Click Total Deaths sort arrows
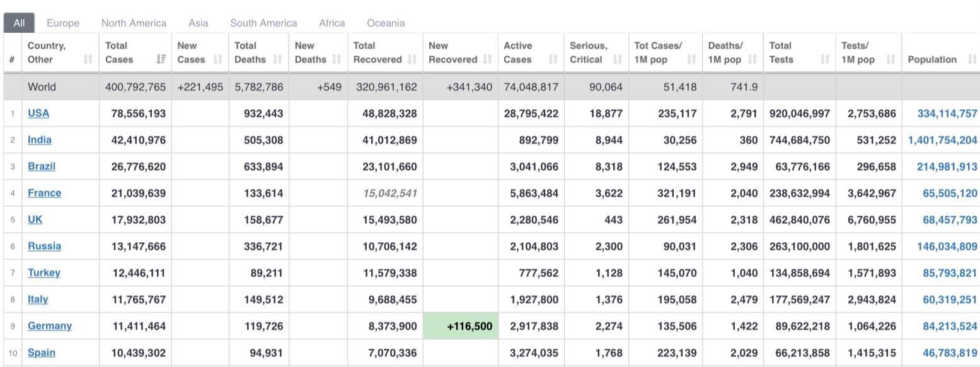The width and height of the screenshot is (980, 367). pyautogui.click(x=278, y=60)
